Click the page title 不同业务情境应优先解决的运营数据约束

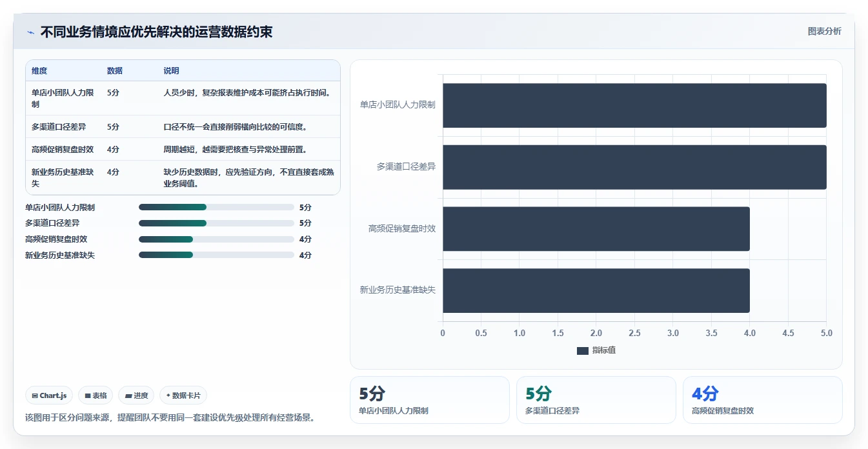click(156, 32)
